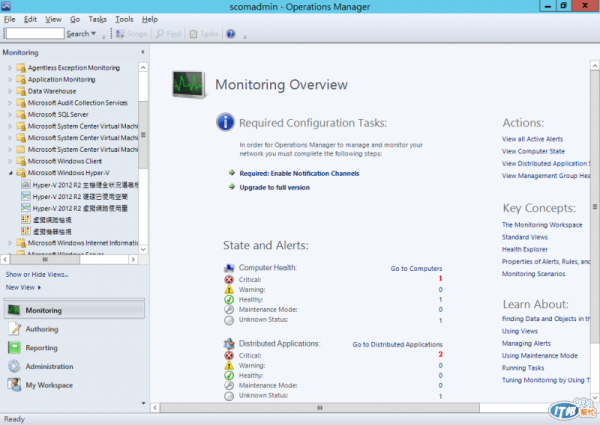Open the Help question mark icon

231,34
